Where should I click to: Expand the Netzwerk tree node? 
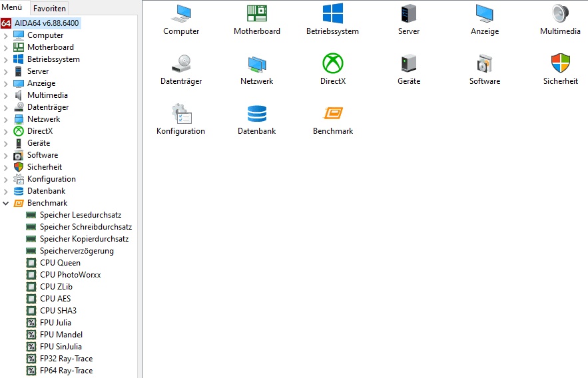click(5, 120)
